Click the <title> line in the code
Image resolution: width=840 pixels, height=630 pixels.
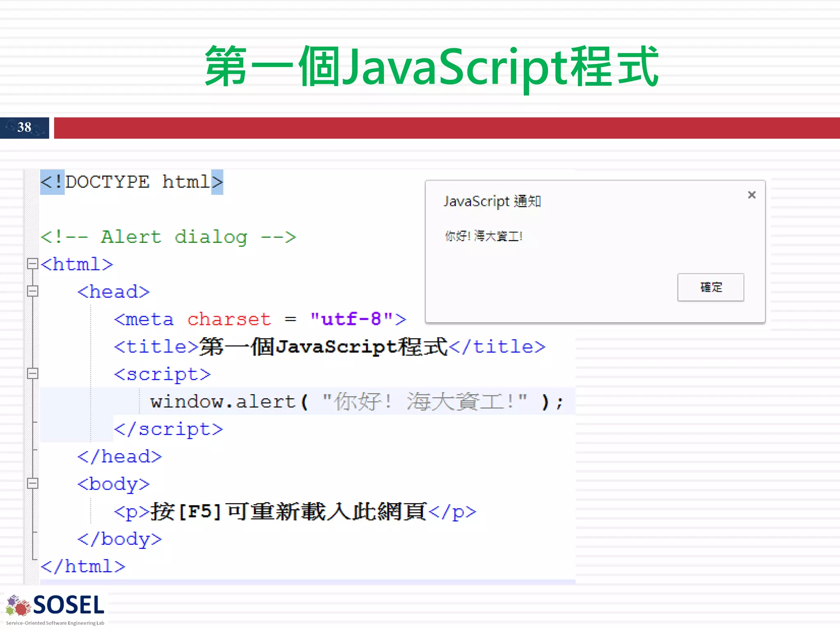(330, 347)
